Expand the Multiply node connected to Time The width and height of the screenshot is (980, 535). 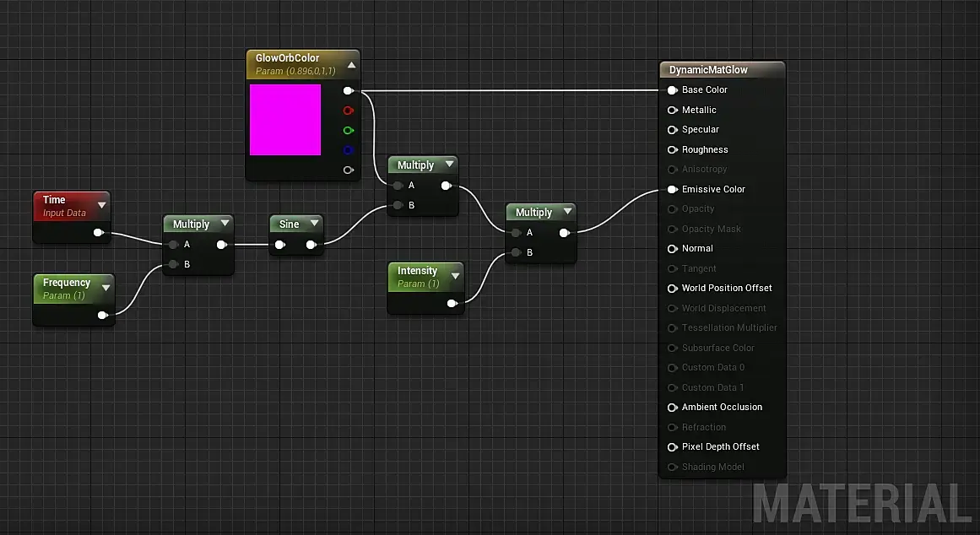click(x=225, y=223)
